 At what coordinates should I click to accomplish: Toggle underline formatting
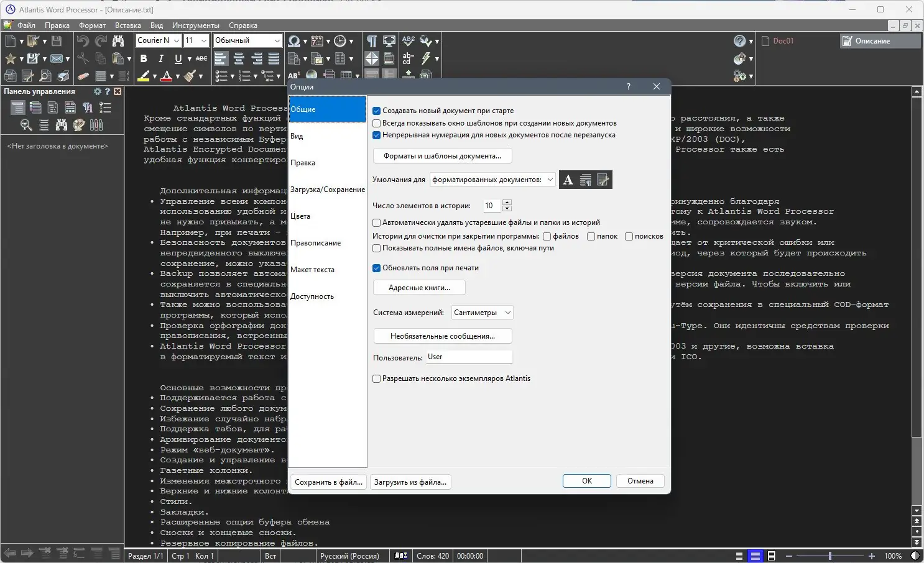pos(178,58)
